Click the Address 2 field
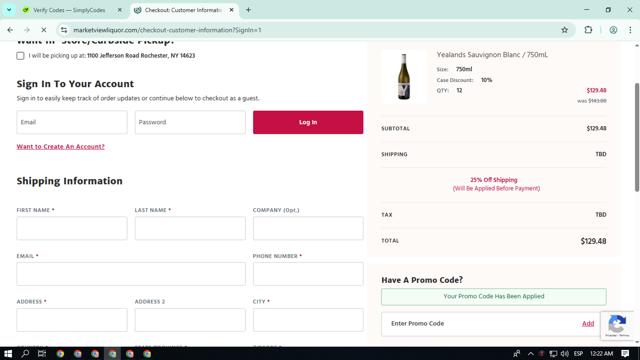This screenshot has width=640, height=360. coord(190,320)
